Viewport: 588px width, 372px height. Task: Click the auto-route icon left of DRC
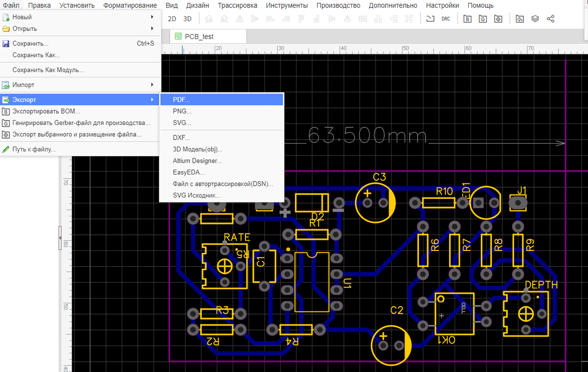430,19
